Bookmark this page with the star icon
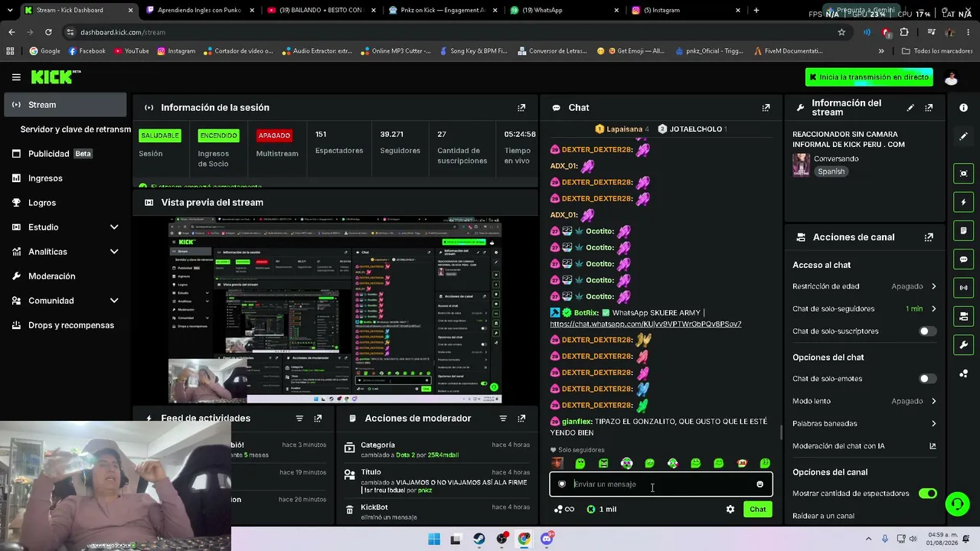 pos(841,32)
